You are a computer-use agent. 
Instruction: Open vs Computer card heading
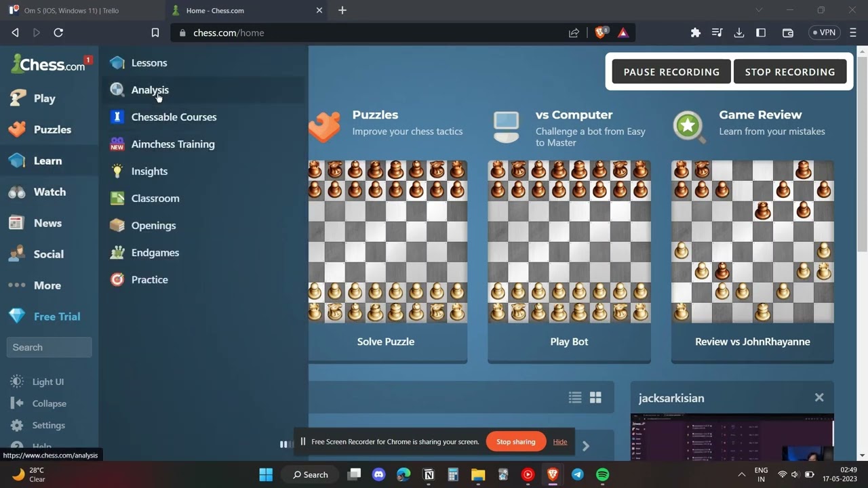pos(574,115)
